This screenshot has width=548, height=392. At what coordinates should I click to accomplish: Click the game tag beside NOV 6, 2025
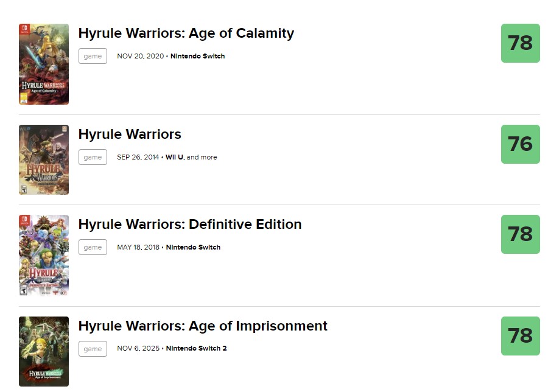93,349
